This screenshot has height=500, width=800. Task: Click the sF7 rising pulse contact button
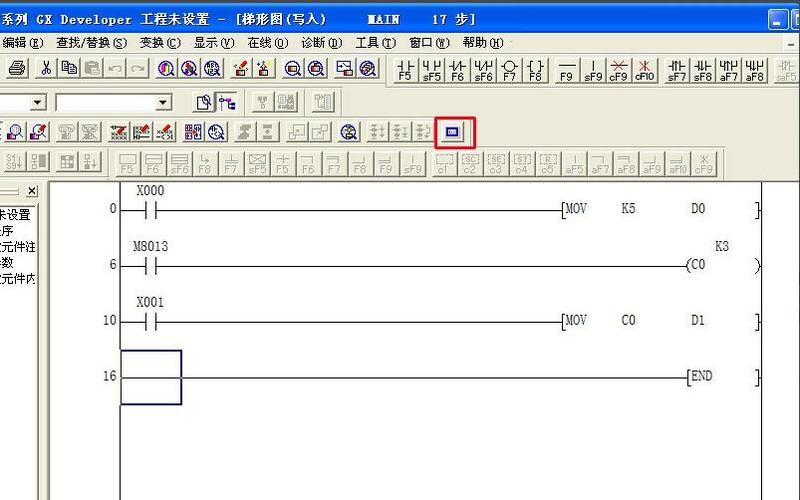point(677,69)
